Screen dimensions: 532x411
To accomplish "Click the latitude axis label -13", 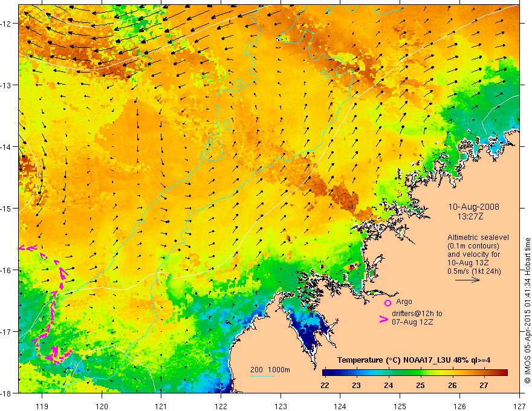I will pos(7,85).
